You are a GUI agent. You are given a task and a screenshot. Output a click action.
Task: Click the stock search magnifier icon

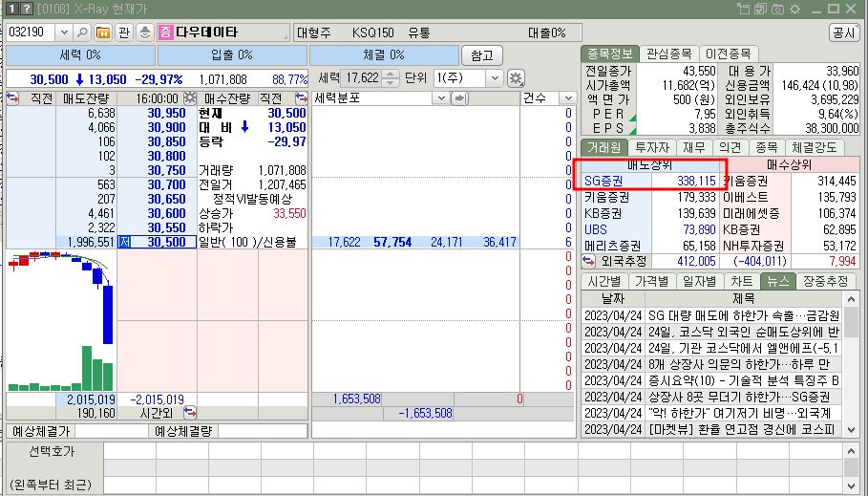point(82,32)
